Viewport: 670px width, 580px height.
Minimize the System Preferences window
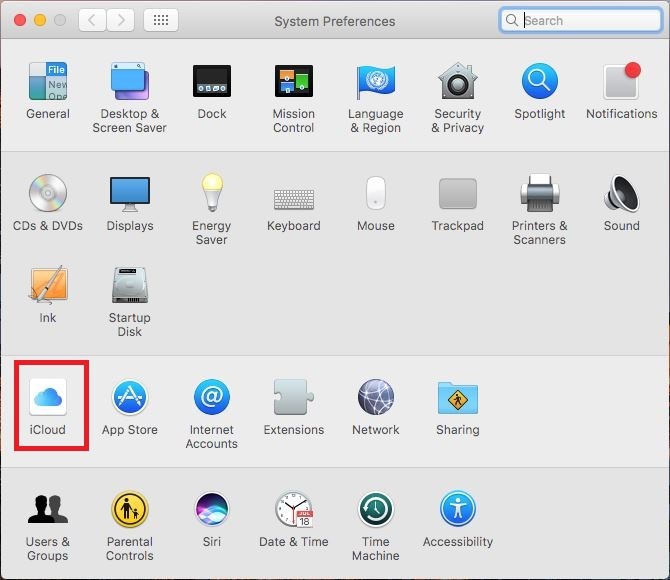click(40, 20)
